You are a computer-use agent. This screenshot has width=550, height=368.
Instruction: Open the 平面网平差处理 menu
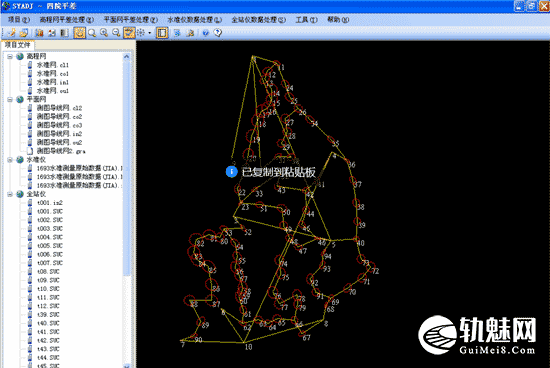[x=131, y=20]
